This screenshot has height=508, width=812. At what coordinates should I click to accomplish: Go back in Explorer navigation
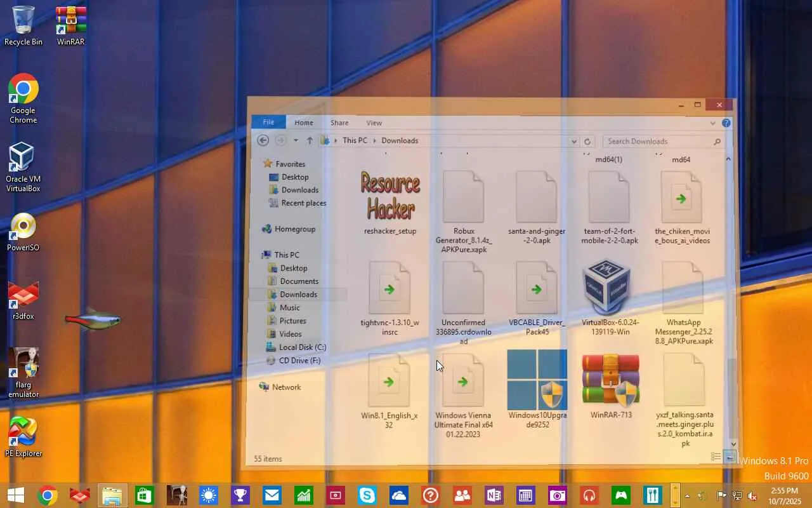pos(263,140)
